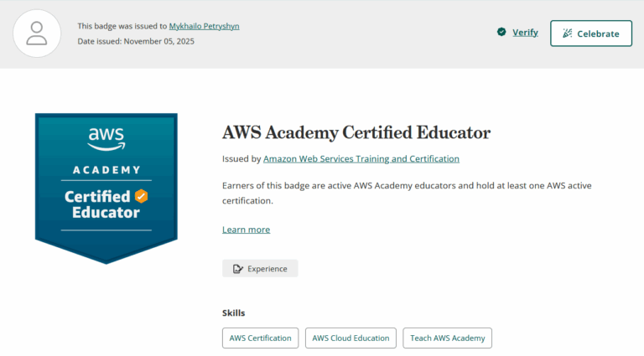Viewport: 644px width, 356px height.
Task: Click the Date issued November 05, 2025 text
Action: tap(136, 41)
